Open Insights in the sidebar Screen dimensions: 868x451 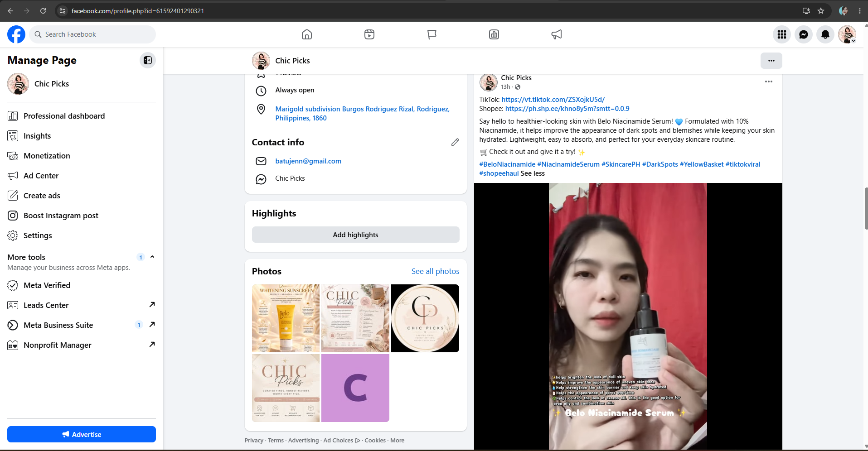82,136
